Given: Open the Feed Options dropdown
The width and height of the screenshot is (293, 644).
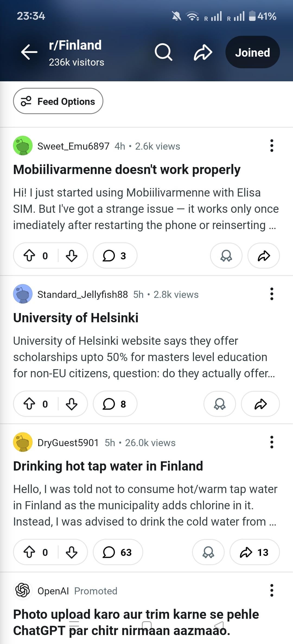Looking at the screenshot, I should [58, 101].
